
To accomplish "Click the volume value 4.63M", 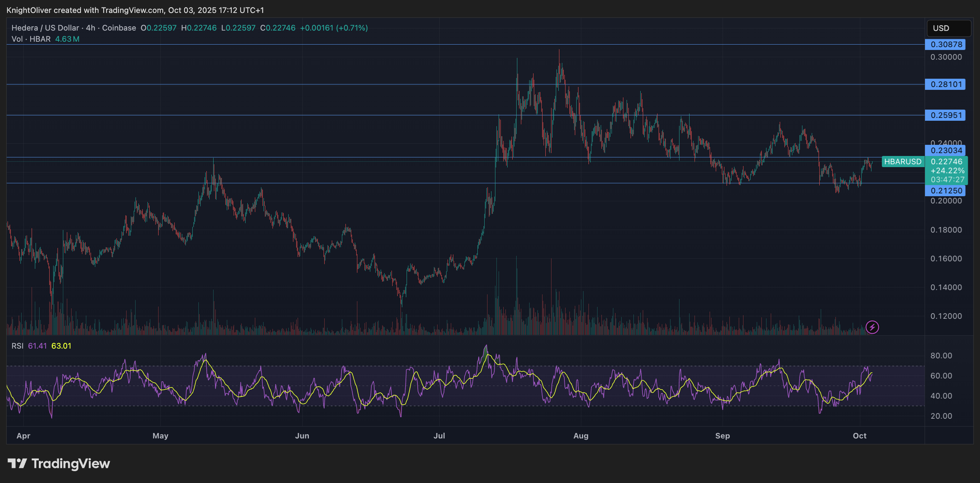I will [67, 39].
